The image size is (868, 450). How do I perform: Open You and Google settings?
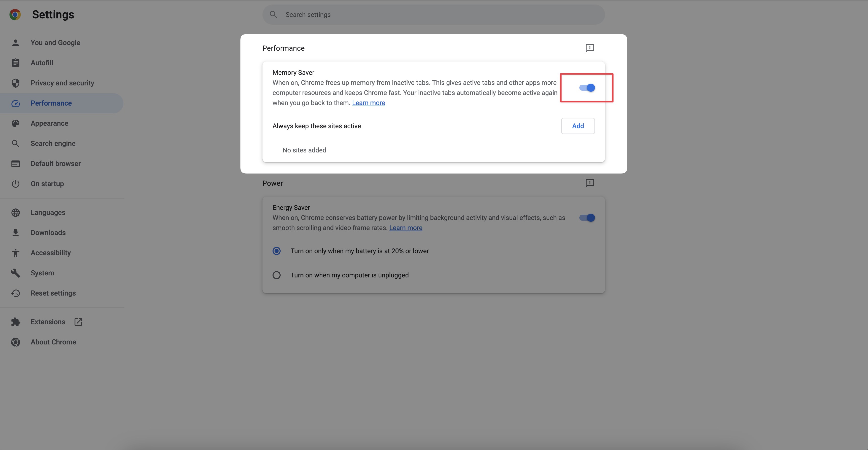[55, 43]
